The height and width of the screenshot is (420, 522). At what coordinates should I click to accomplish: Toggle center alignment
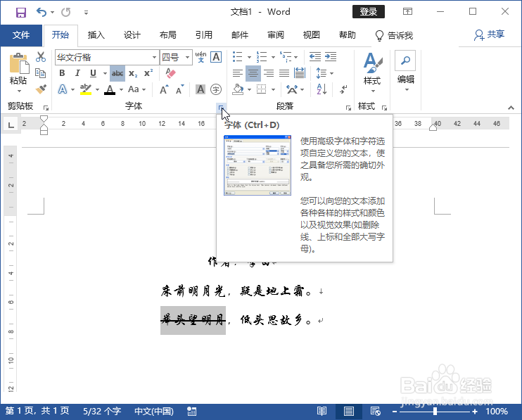pyautogui.click(x=253, y=73)
